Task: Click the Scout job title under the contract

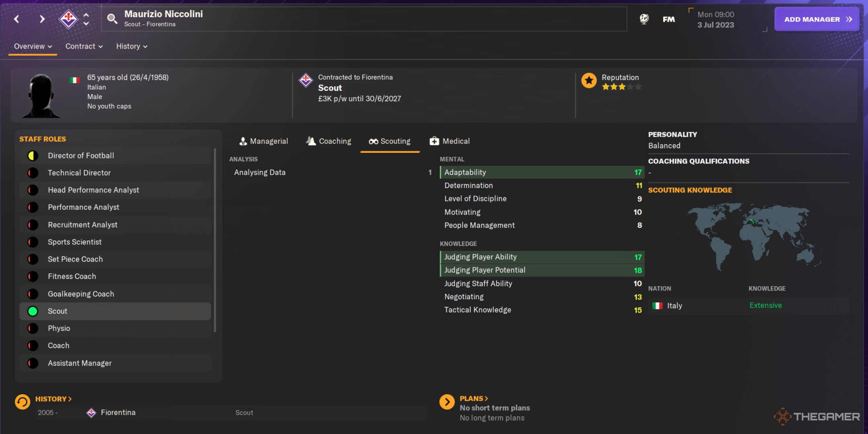Action: click(330, 88)
